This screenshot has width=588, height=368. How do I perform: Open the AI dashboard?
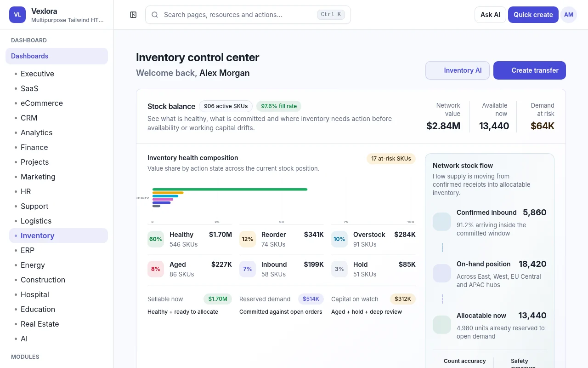click(x=58, y=339)
